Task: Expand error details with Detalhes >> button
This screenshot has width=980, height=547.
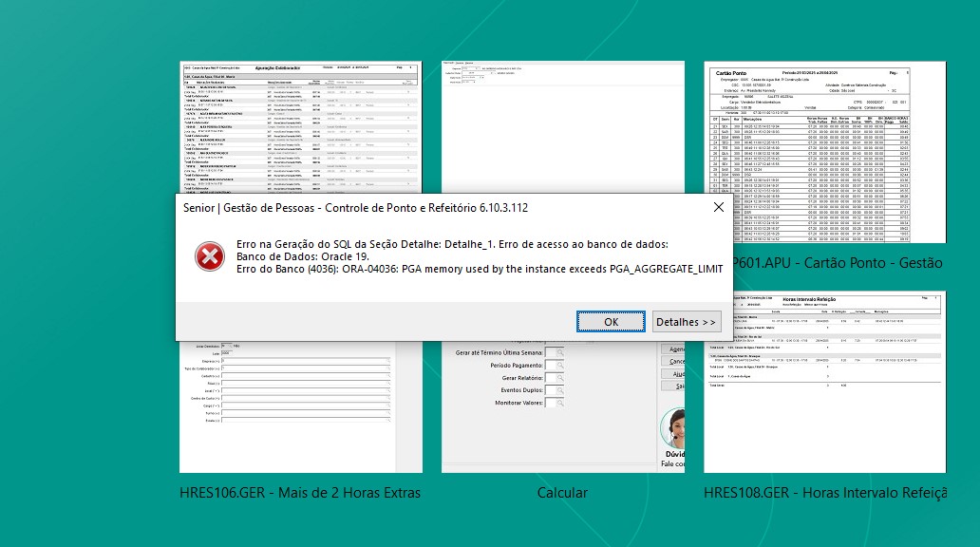Action: (687, 321)
